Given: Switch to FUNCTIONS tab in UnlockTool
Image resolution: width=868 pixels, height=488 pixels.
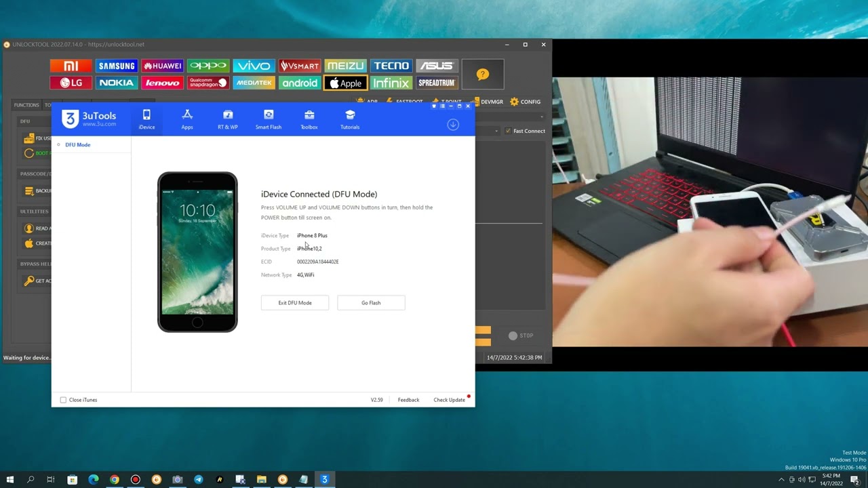Looking at the screenshot, I should point(26,105).
